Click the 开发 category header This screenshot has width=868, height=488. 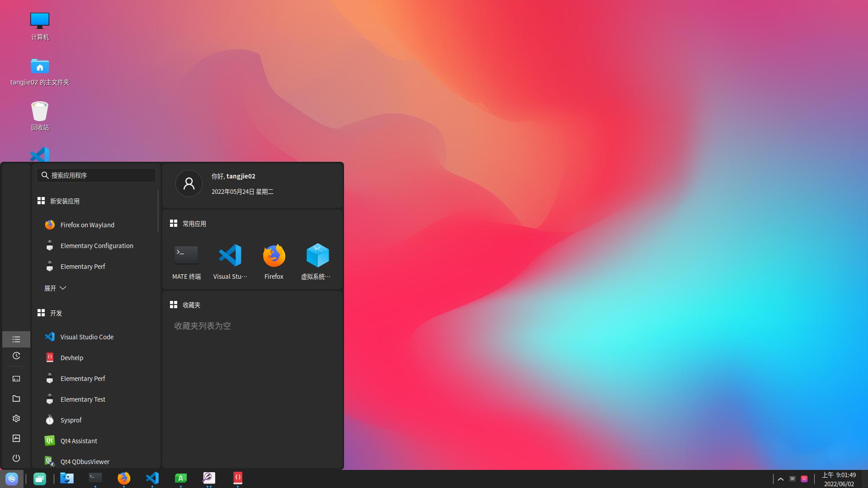pos(56,313)
